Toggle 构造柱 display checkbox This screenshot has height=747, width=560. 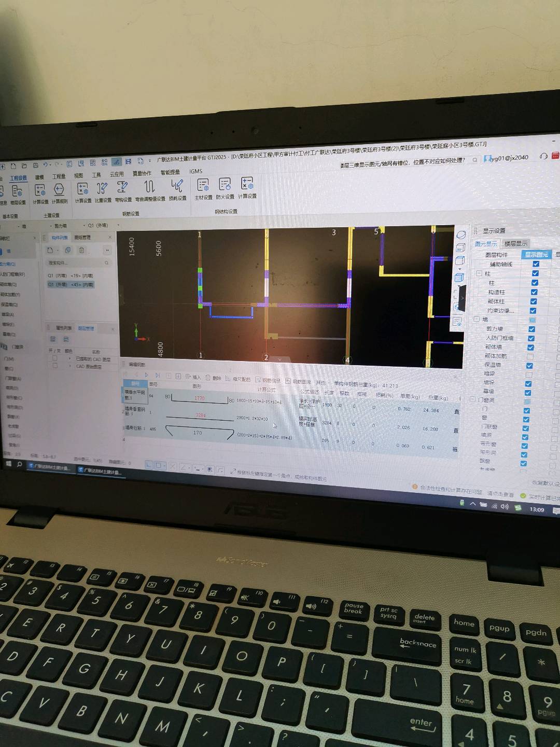(535, 292)
